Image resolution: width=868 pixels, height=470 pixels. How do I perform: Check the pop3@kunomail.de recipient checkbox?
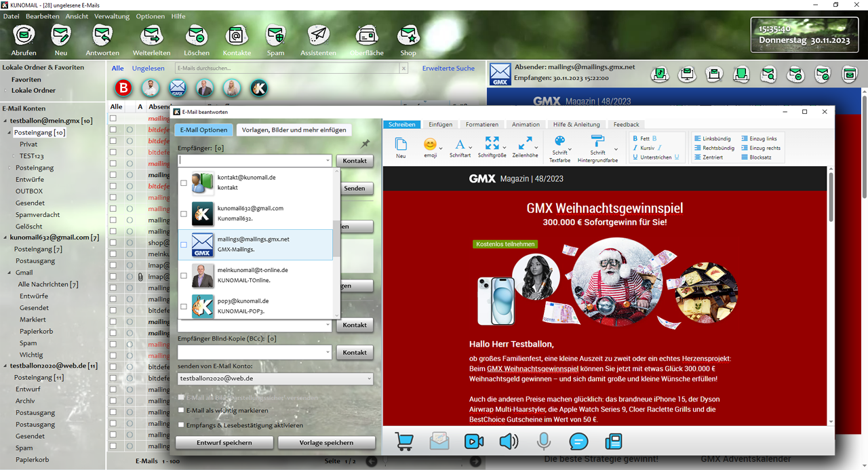point(184,306)
